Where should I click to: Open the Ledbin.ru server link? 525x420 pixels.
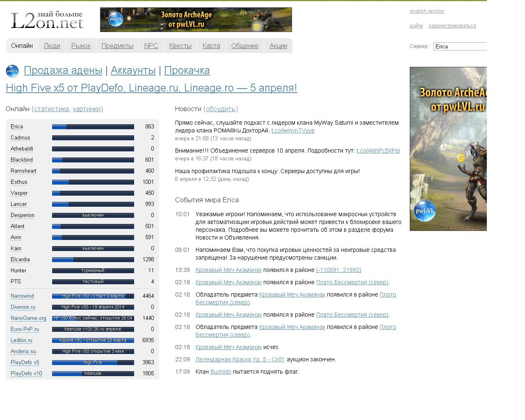pyautogui.click(x=21, y=340)
